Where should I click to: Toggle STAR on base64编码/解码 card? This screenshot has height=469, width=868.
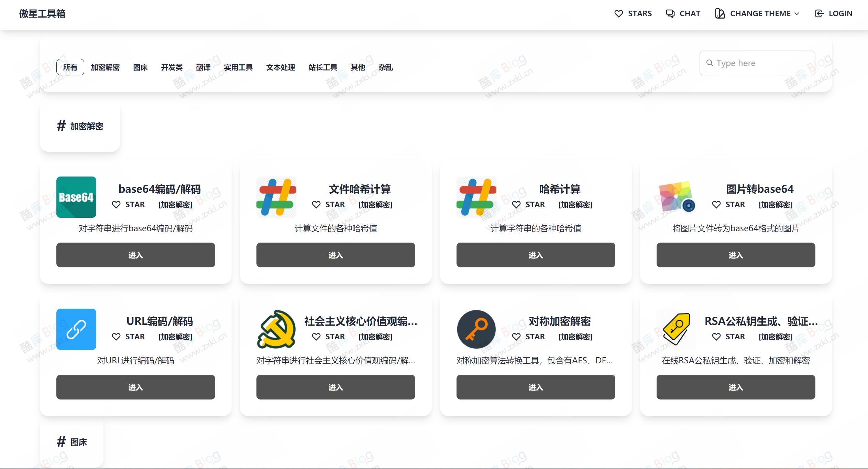coord(129,204)
